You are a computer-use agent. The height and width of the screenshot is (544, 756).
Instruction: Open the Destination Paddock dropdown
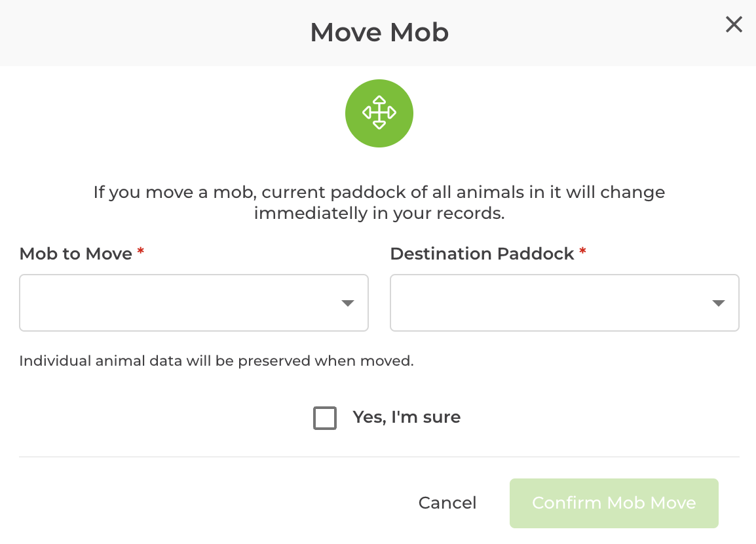click(564, 302)
